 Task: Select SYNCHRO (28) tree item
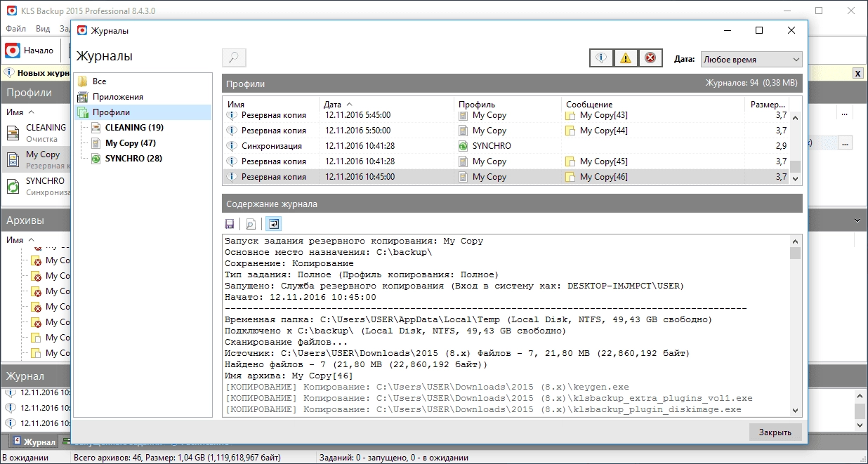click(x=133, y=159)
